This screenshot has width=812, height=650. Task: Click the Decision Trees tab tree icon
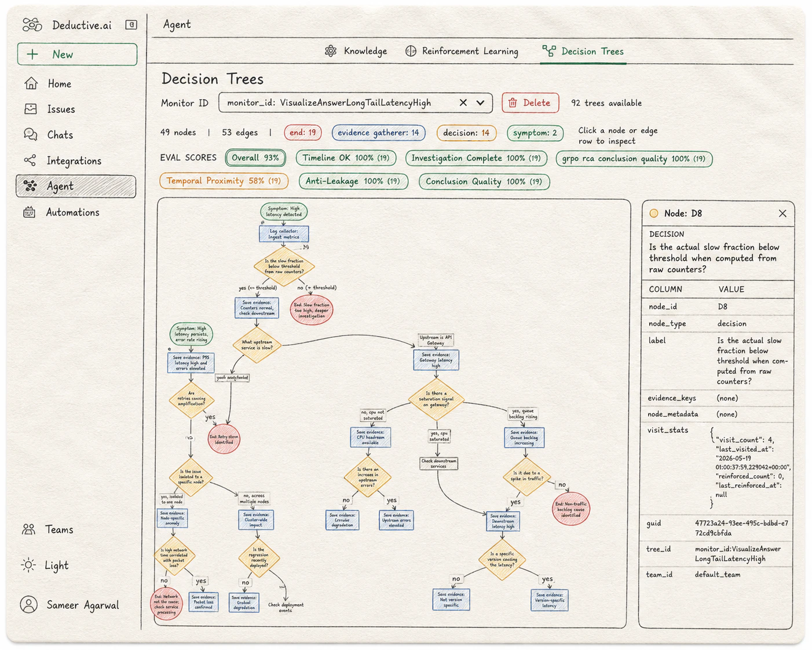point(548,52)
